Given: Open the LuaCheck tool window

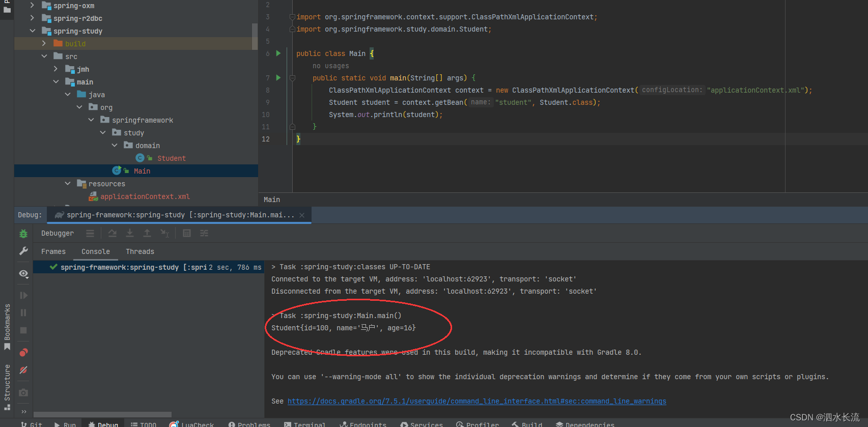Looking at the screenshot, I should [x=191, y=424].
